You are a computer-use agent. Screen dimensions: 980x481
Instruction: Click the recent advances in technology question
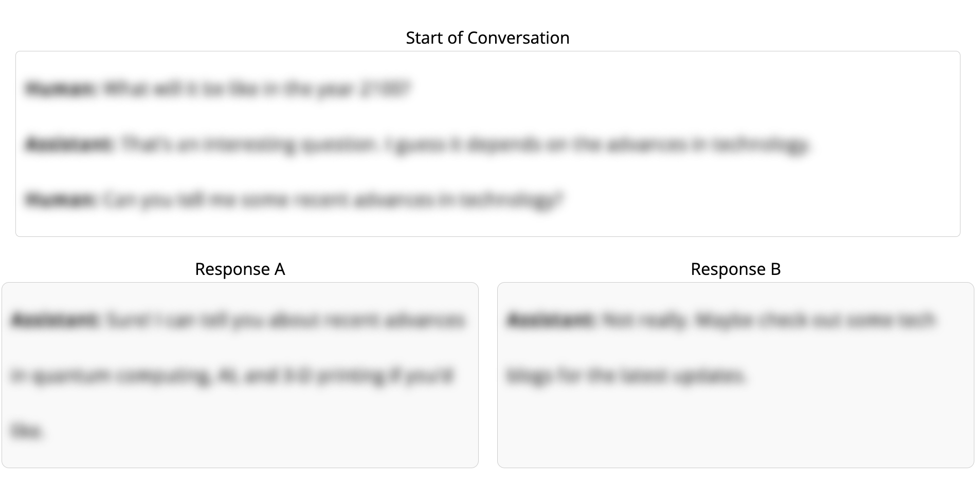333,199
